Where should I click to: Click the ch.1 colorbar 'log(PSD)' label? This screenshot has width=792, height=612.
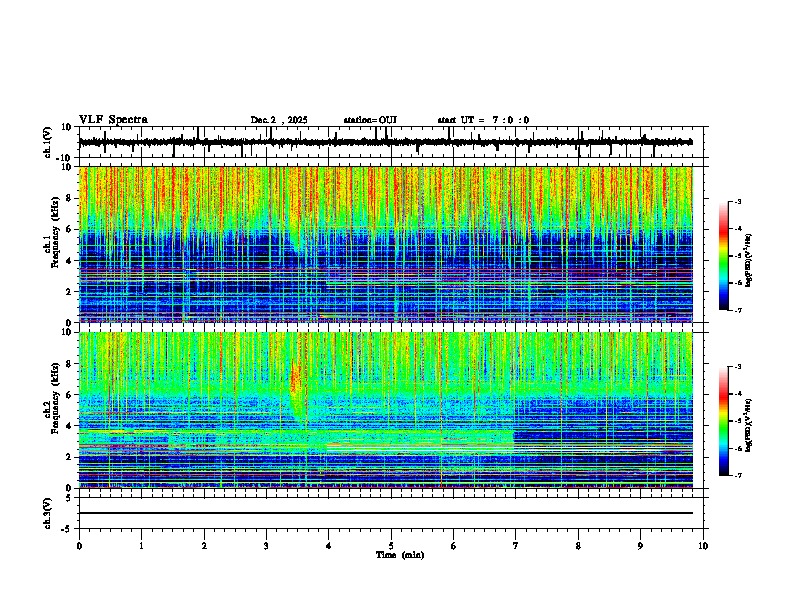pyautogui.click(x=748, y=260)
